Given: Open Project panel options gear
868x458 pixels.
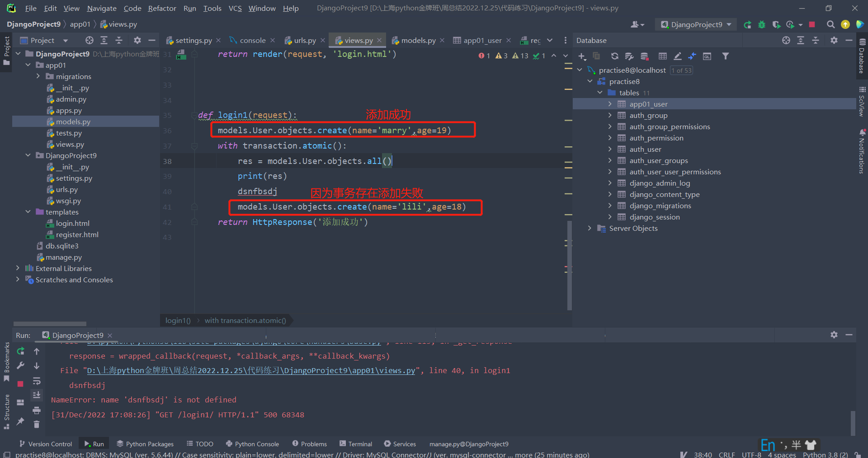Looking at the screenshot, I should pos(137,40).
